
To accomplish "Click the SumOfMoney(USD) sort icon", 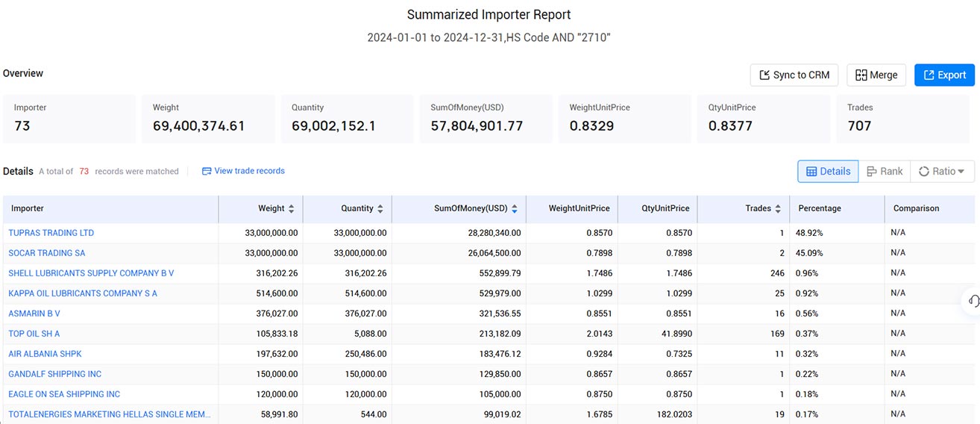I will click(x=514, y=209).
